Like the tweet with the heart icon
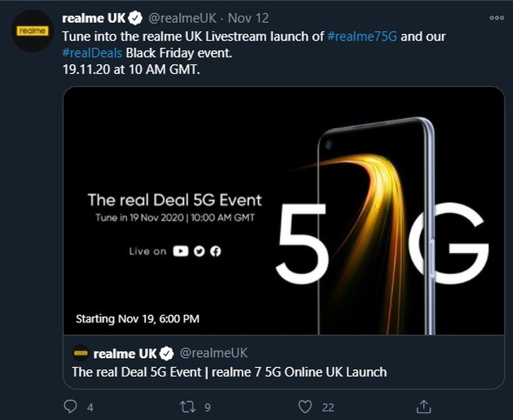 point(305,407)
